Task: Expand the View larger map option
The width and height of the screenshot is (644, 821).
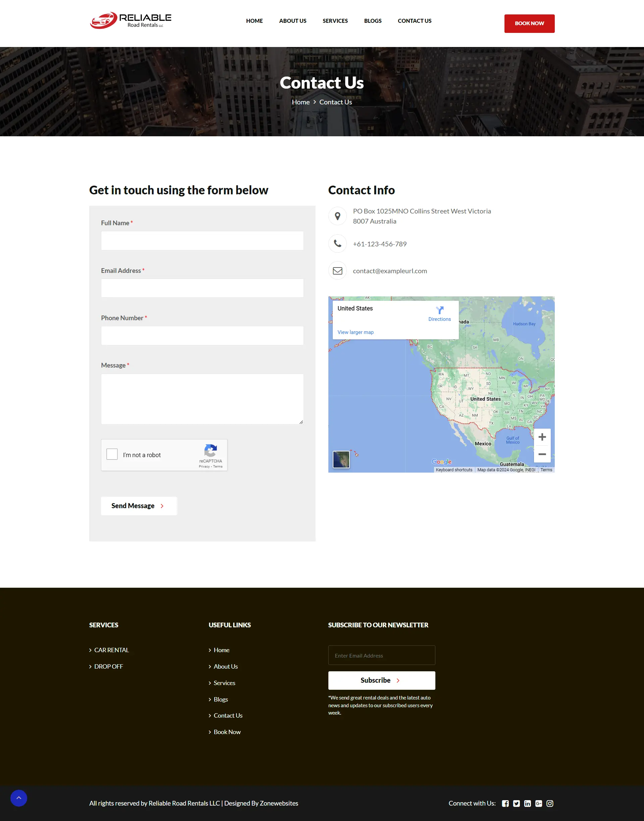Action: tap(356, 331)
